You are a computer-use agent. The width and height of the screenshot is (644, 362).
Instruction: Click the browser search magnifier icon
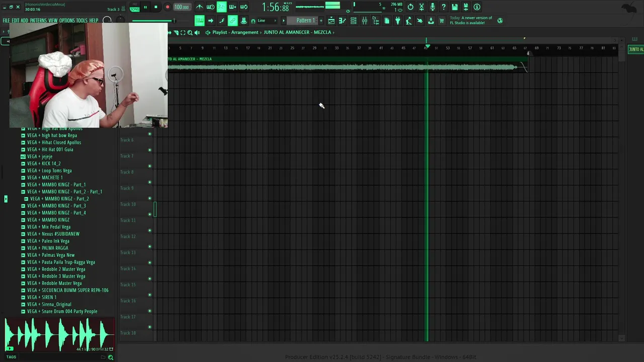click(x=110, y=357)
